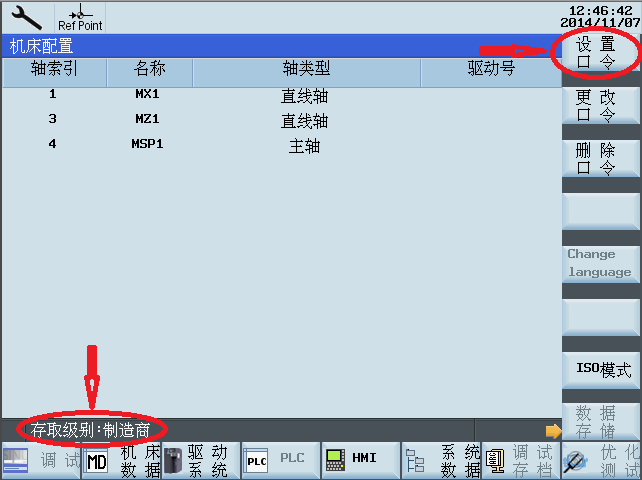This screenshot has height=480, width=642.
Task: Click axis index 1 cell
Action: tap(52, 94)
